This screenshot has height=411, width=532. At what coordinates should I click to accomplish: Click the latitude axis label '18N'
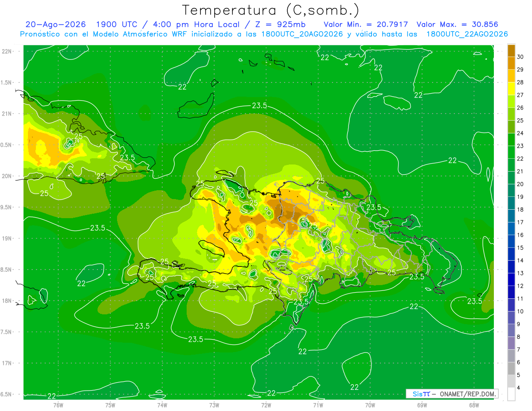pyautogui.click(x=6, y=301)
